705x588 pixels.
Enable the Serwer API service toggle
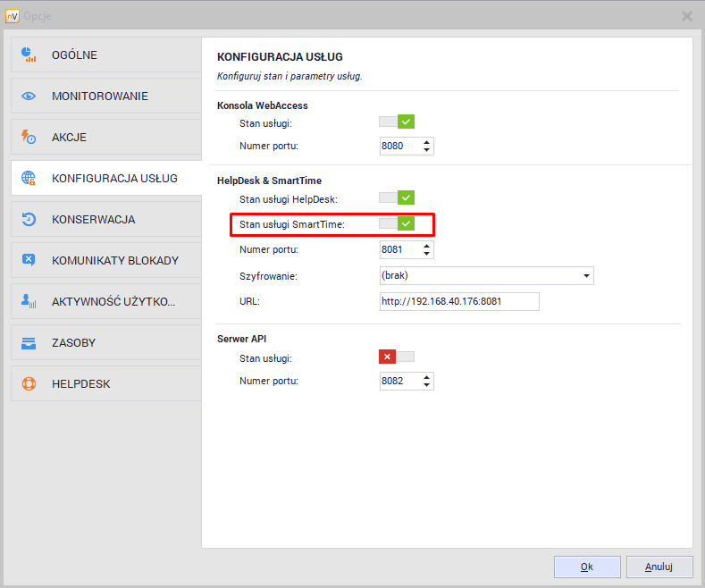[x=397, y=357]
